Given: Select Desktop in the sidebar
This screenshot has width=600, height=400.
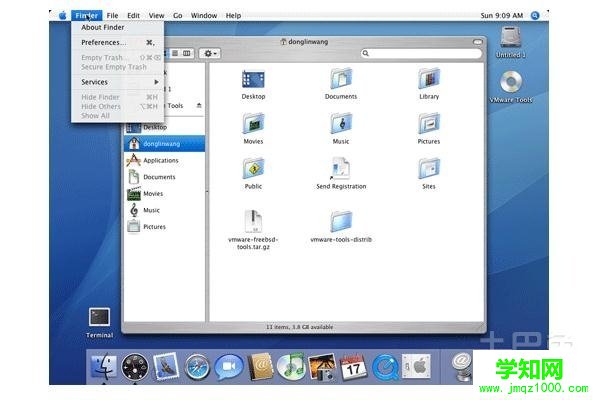Looking at the screenshot, I should (x=165, y=127).
